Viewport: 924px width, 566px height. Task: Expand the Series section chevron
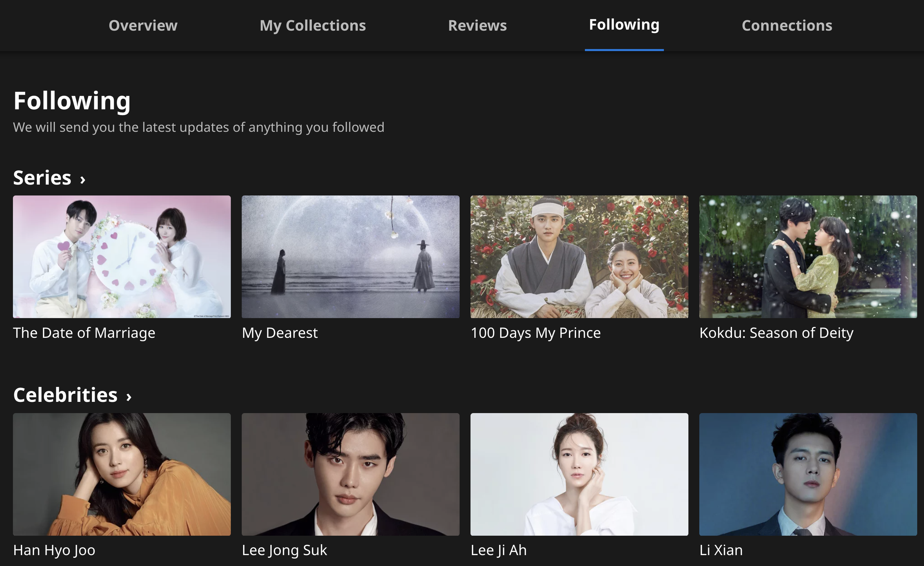pyautogui.click(x=83, y=179)
